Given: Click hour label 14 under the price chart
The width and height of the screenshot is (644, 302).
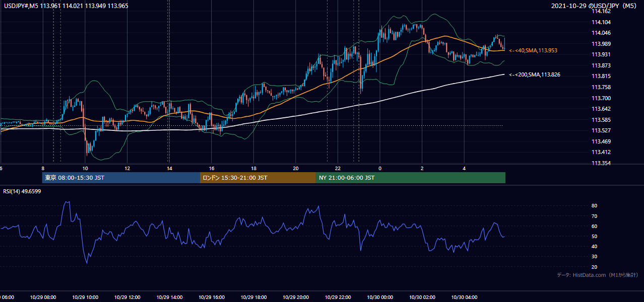Looking at the screenshot, I should [170, 169].
